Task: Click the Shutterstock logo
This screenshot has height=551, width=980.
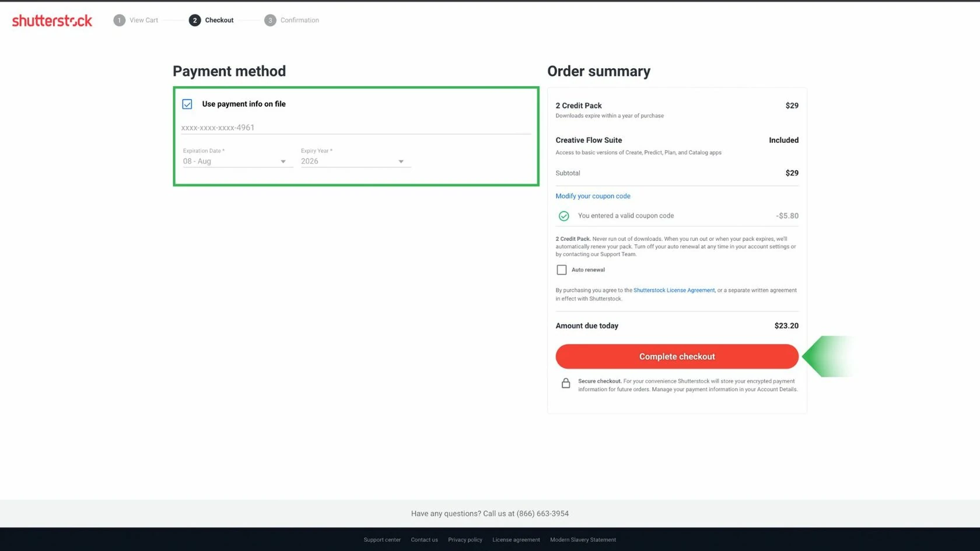Action: (x=52, y=20)
